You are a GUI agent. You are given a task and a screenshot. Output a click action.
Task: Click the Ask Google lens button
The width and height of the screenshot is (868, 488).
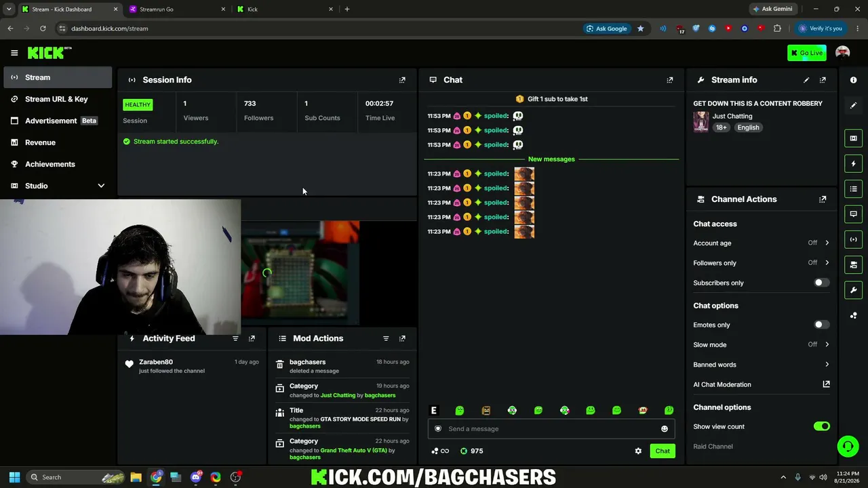[607, 28]
